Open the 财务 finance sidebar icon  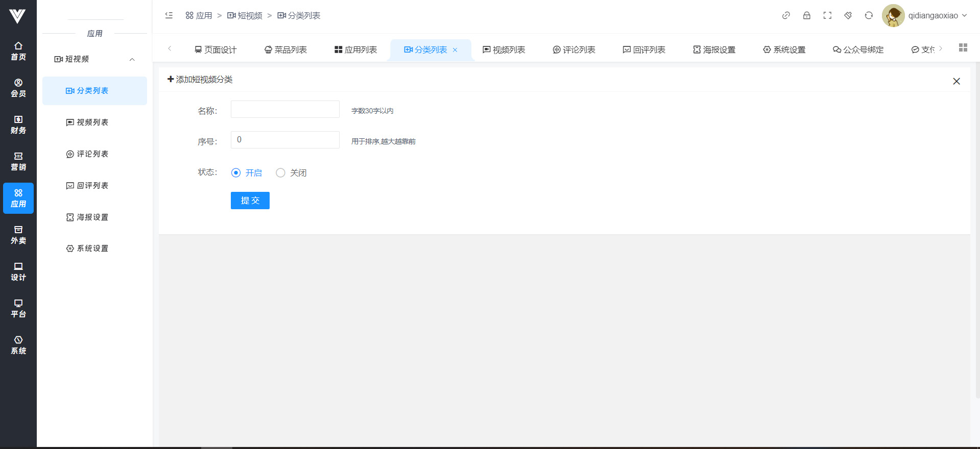pyautogui.click(x=18, y=124)
